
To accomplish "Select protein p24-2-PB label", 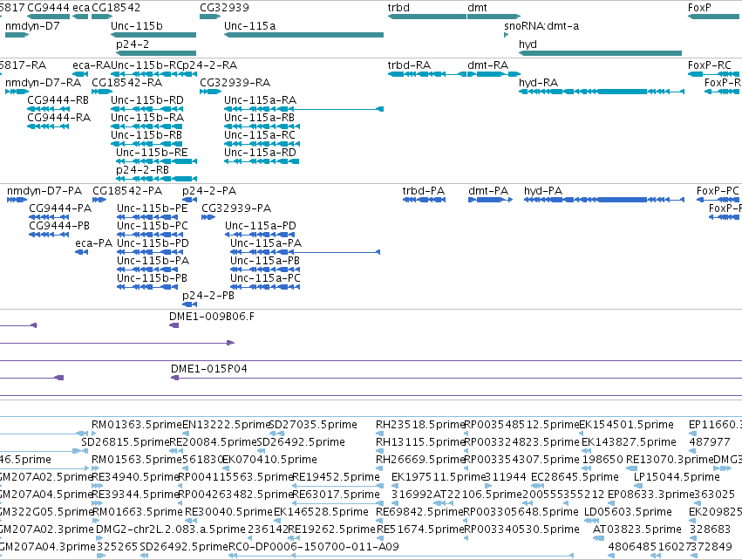I will click(208, 296).
